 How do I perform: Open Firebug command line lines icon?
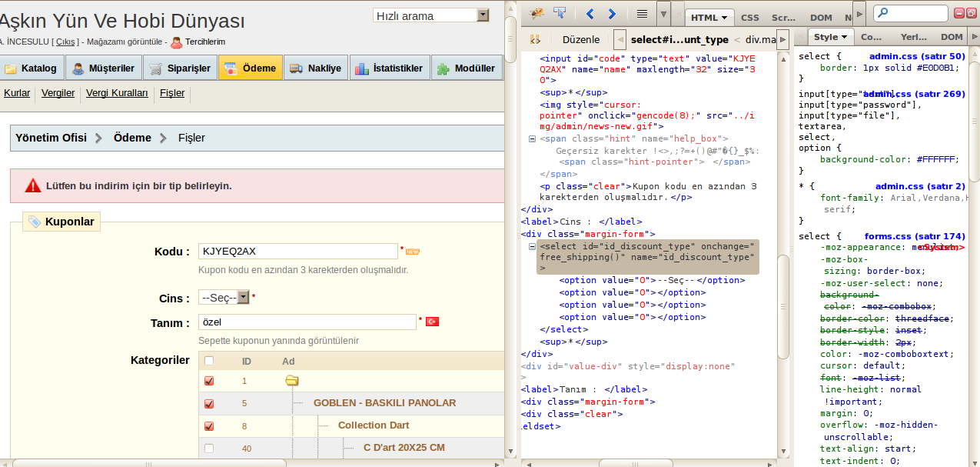(x=642, y=14)
